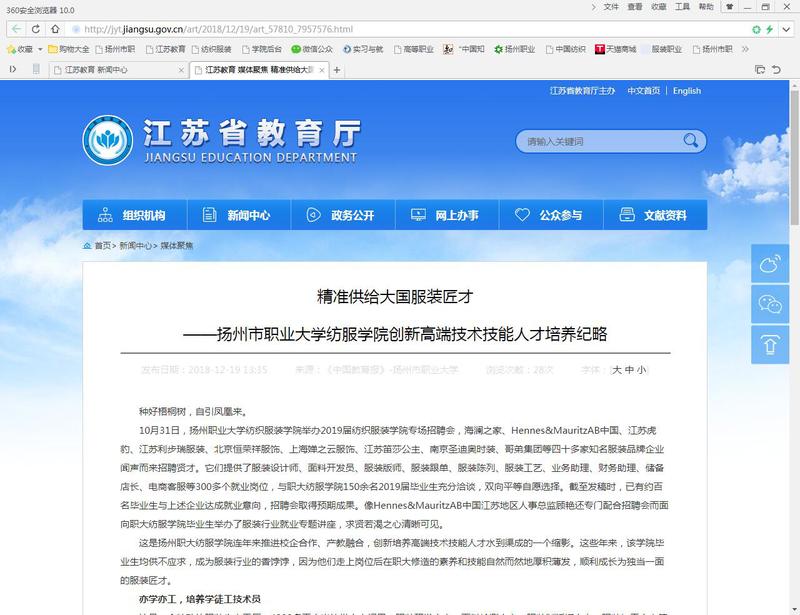Click the back-to-top arrow icon

point(770,343)
